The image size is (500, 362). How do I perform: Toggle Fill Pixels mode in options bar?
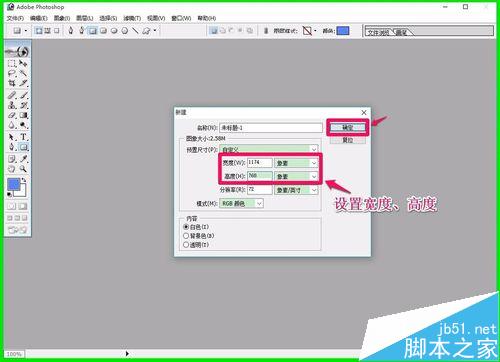(x=57, y=31)
